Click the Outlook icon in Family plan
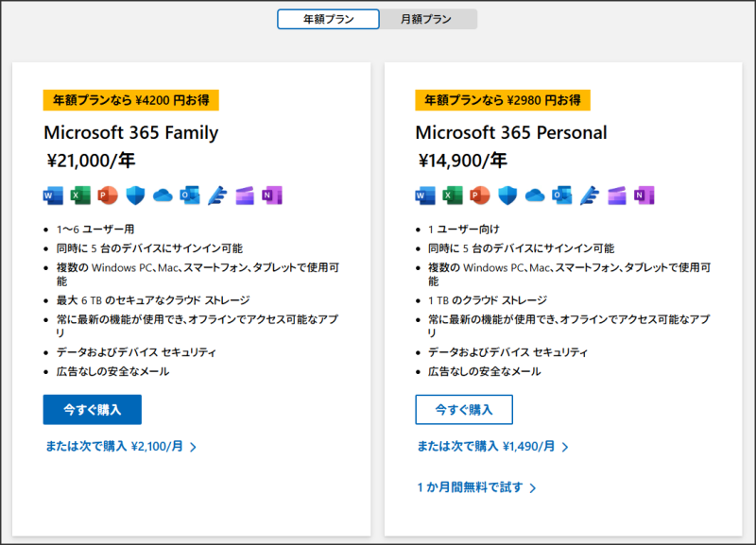Viewport: 756px width, 545px height. (x=190, y=196)
